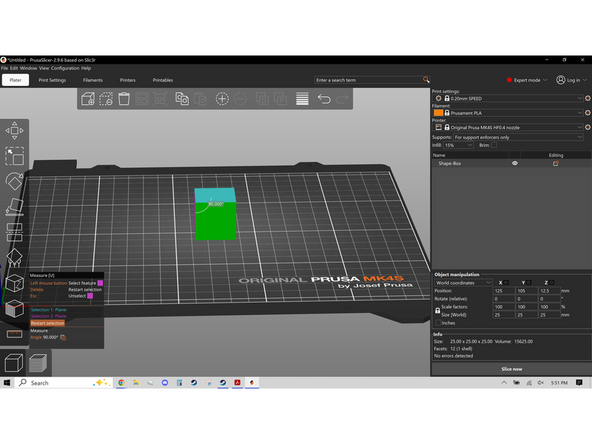Image resolution: width=592 pixels, height=444 pixels.
Task: Open the Configuration menu
Action: coord(65,68)
